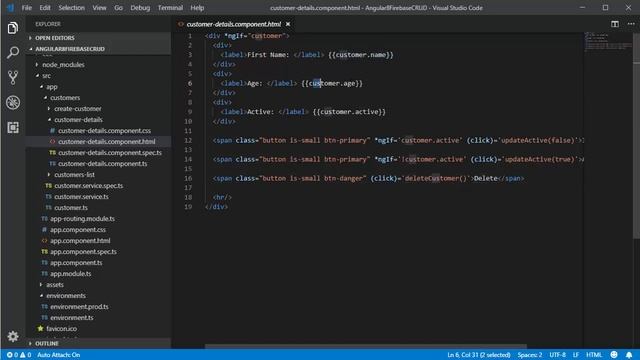Close the customer-details.component.html tab
Screen dimensions: 640x360
pos(288,24)
